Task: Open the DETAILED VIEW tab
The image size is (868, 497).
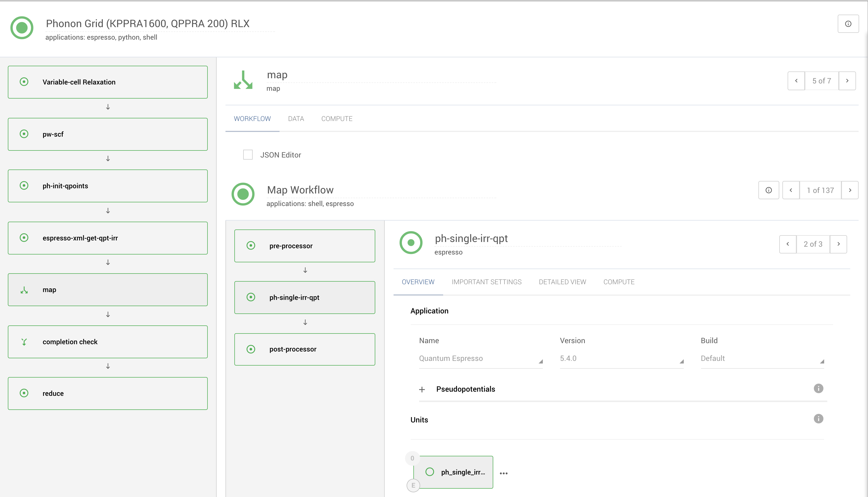Action: coord(562,282)
